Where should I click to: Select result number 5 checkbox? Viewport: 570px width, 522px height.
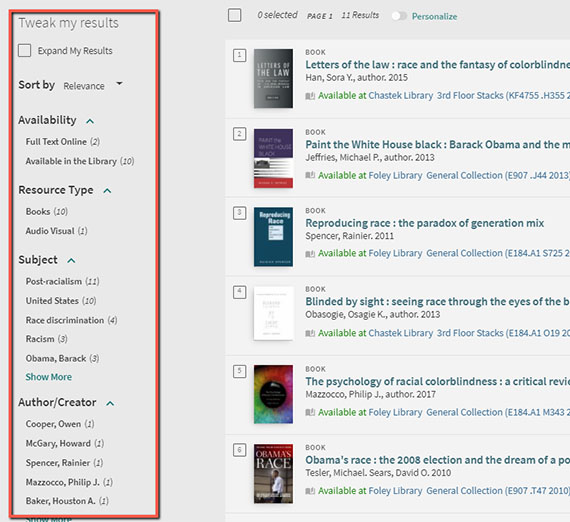coord(239,371)
